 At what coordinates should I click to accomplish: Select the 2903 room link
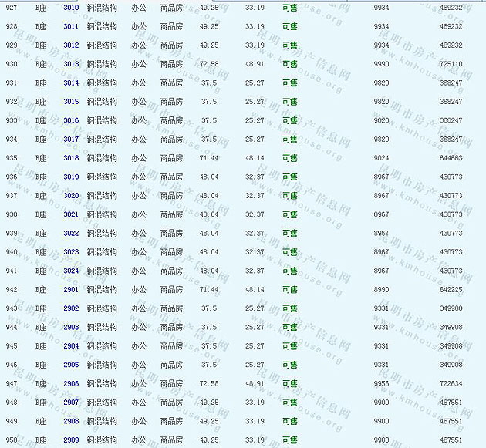click(71, 327)
